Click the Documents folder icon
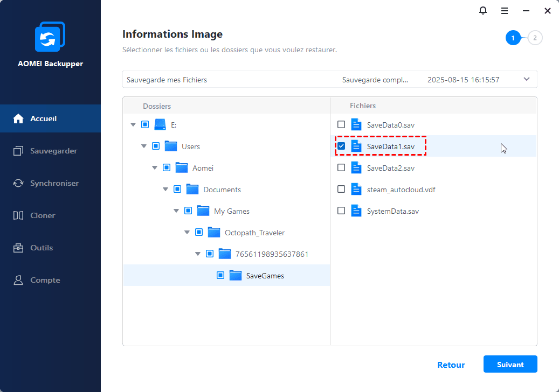 coord(192,190)
